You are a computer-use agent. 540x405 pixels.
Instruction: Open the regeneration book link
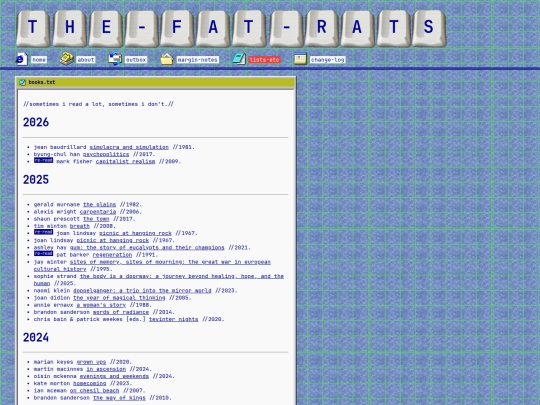click(x=112, y=255)
